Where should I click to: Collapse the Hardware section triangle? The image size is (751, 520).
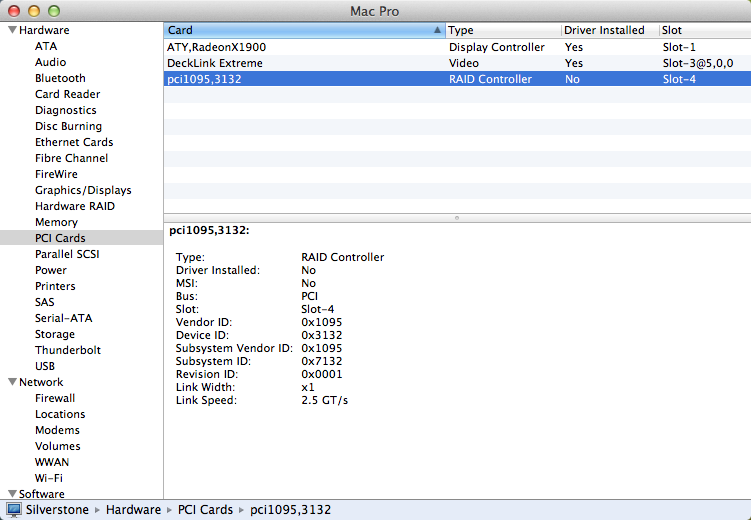tap(12, 30)
